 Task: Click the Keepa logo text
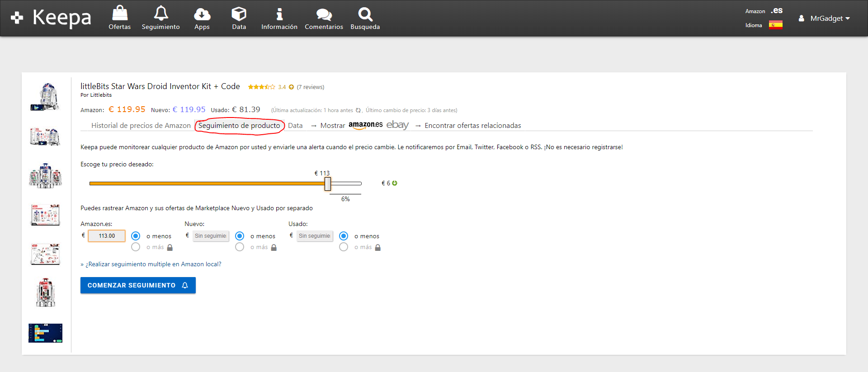(x=62, y=18)
